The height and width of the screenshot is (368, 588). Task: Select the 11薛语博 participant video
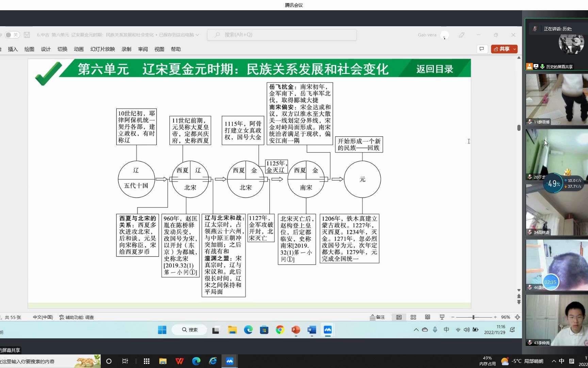pos(557,99)
